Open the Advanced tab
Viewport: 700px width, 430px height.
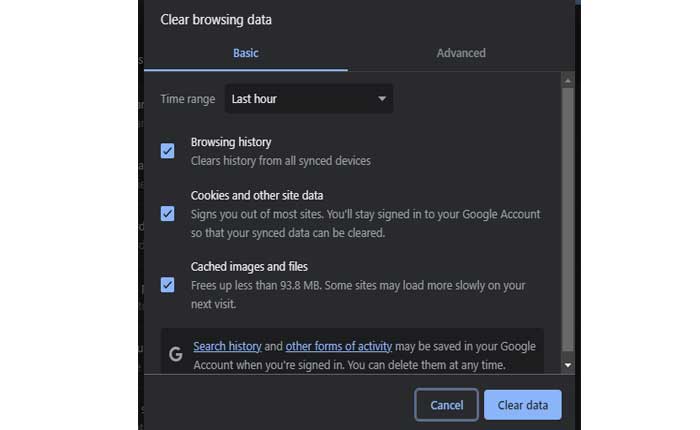461,53
